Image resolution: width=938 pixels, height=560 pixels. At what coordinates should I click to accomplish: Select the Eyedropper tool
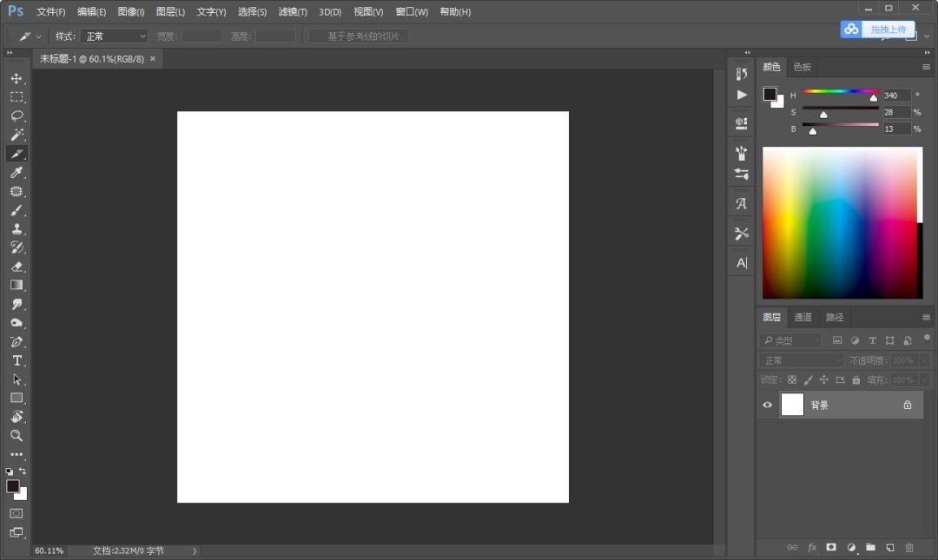(x=17, y=172)
